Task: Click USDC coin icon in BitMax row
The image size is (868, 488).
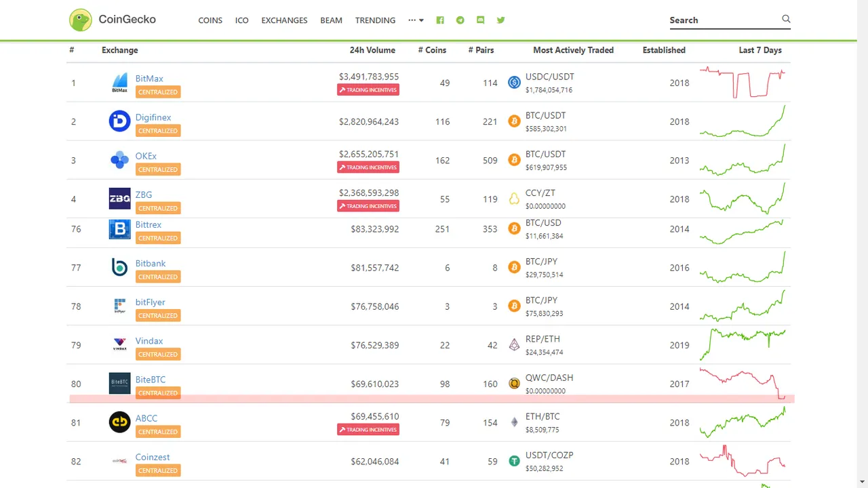Action: (x=514, y=83)
